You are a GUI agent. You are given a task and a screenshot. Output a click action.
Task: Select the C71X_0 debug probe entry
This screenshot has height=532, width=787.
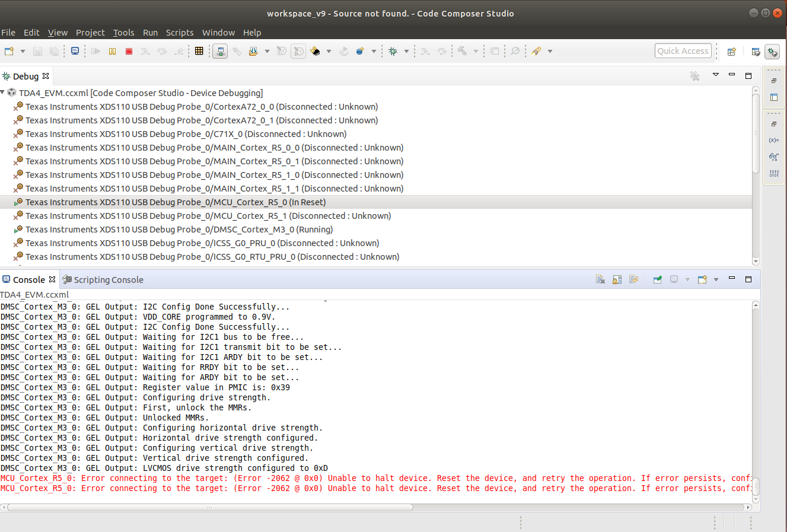[x=186, y=134]
